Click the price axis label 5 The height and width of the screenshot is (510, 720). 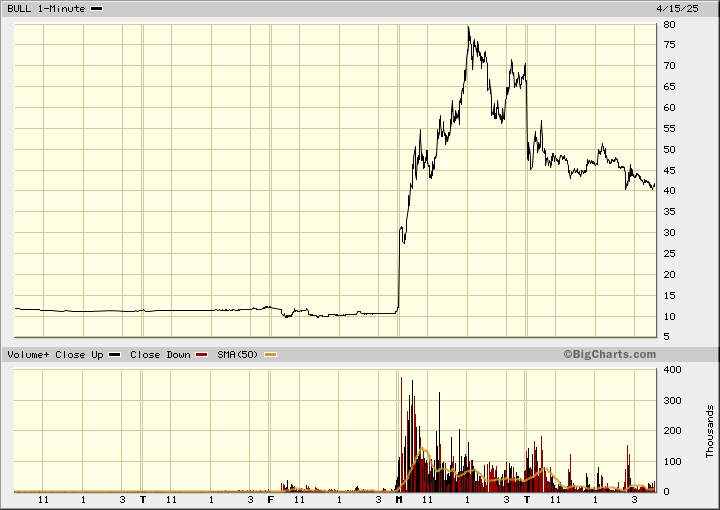pos(666,337)
